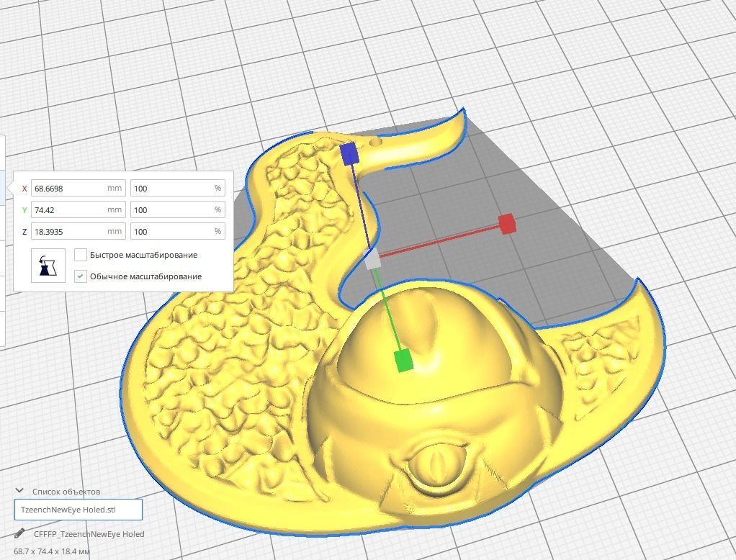Click the X size mm input field
Image resolution: width=736 pixels, height=560 pixels.
[78, 188]
